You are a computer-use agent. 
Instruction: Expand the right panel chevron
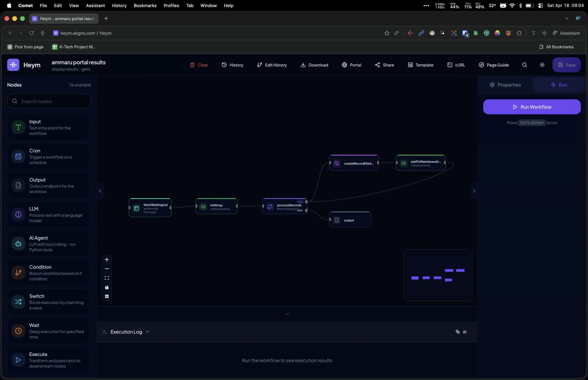point(473,191)
